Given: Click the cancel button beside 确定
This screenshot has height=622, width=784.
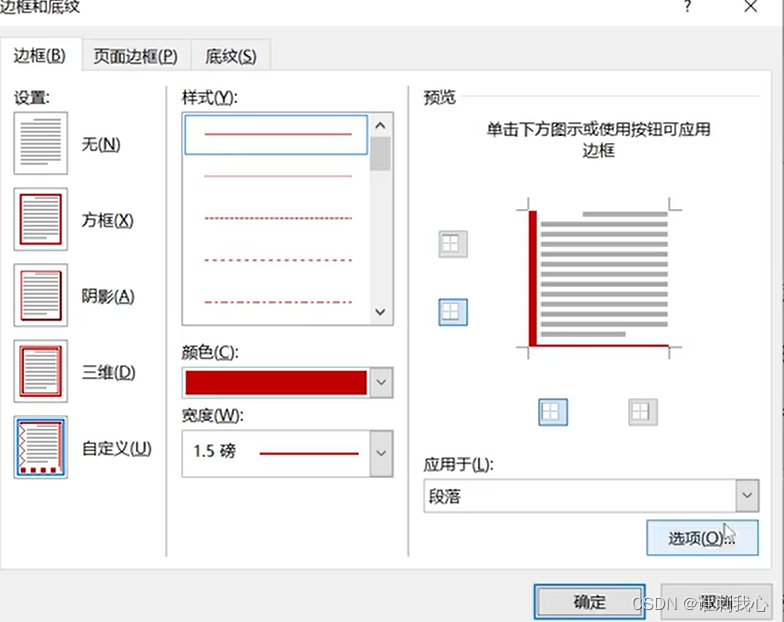Looking at the screenshot, I should point(716,602).
